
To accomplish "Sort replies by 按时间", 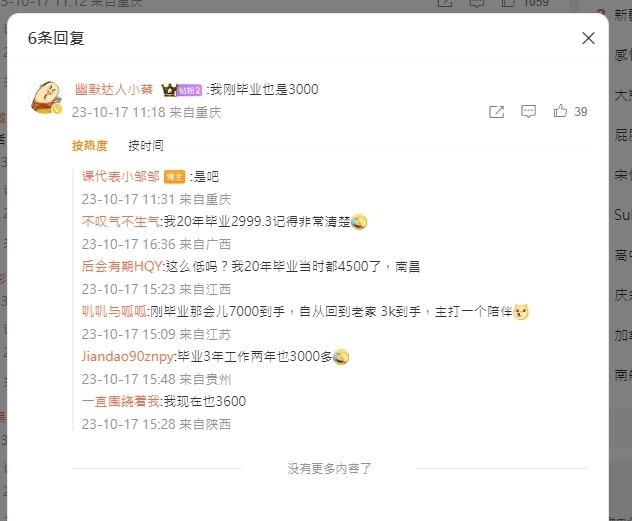I will point(146,145).
